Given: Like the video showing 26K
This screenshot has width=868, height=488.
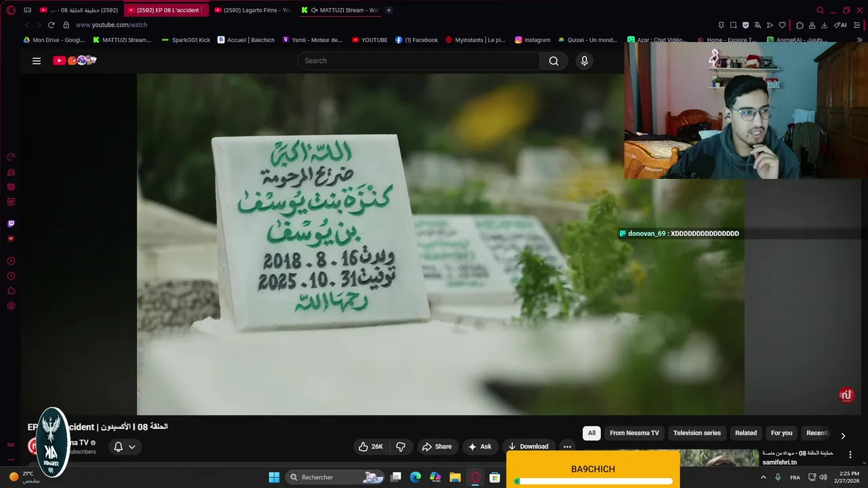Looking at the screenshot, I should pos(371,447).
